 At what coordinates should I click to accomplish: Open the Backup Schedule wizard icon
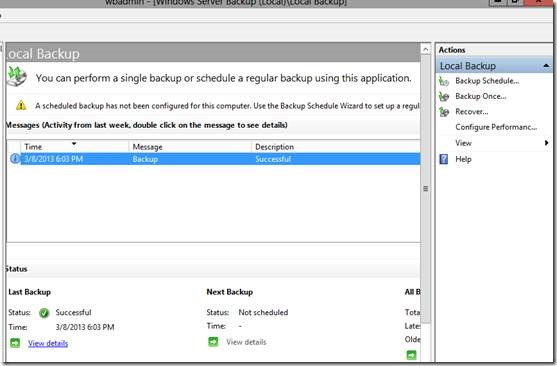444,81
